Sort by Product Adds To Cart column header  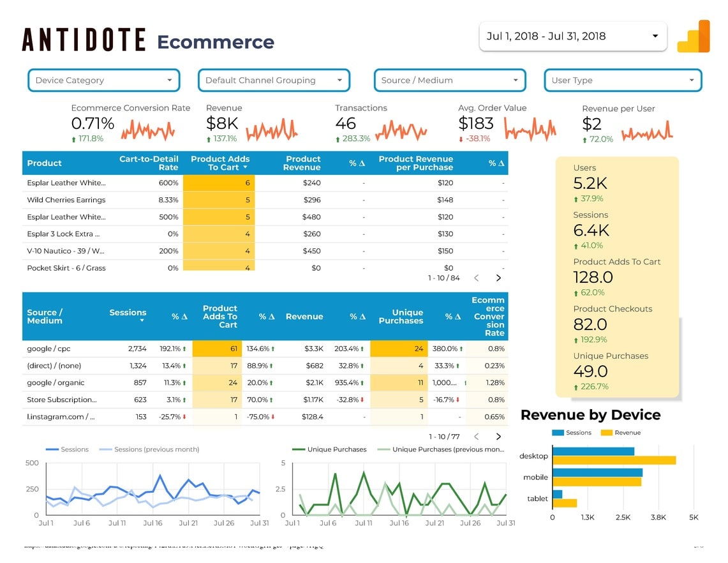pos(220,163)
